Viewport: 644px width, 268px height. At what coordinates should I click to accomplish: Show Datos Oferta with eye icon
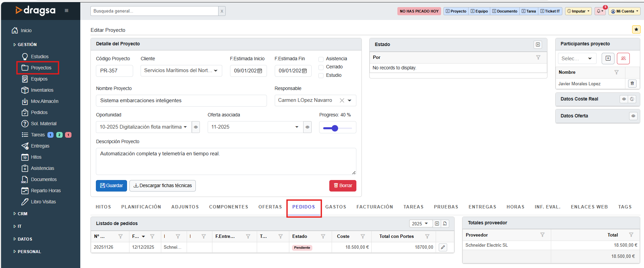633,116
